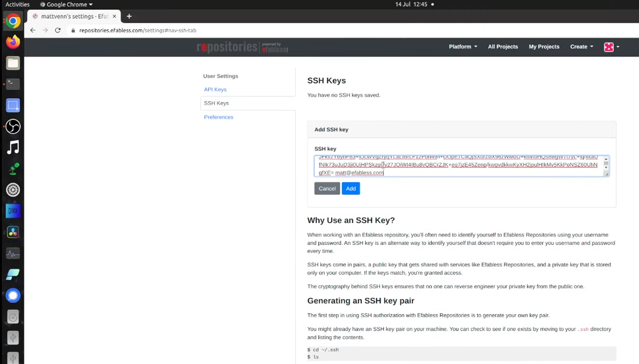Click the browser forward arrow
This screenshot has width=639, height=364.
[x=45, y=30]
